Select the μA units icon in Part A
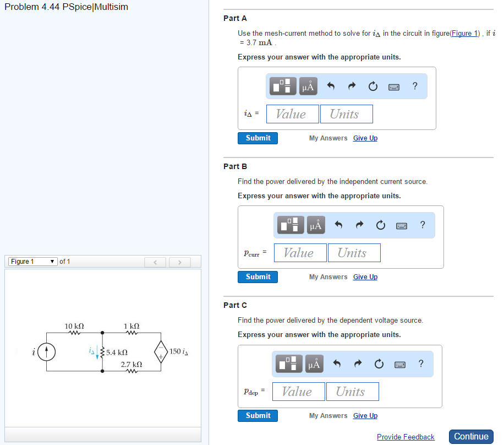 (308, 86)
